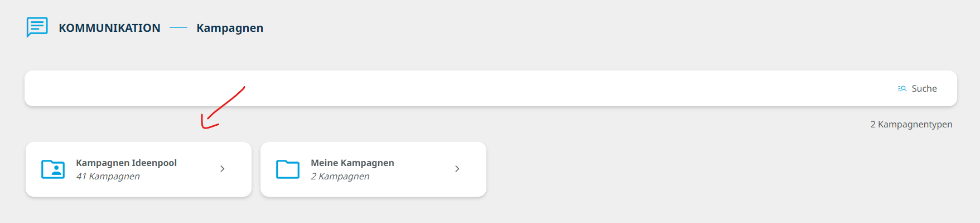
Task: Expand Meine Kampagnen via its chevron
Action: pos(457,169)
